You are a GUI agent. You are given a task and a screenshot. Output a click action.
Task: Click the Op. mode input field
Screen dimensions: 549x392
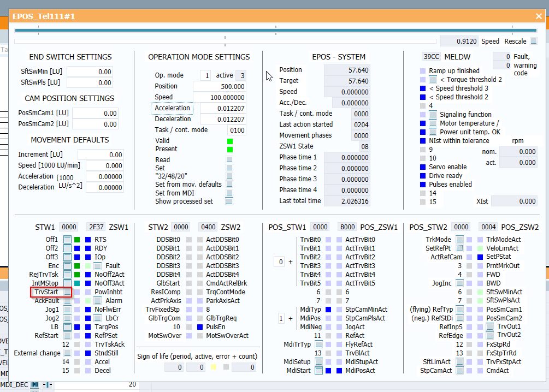click(205, 75)
